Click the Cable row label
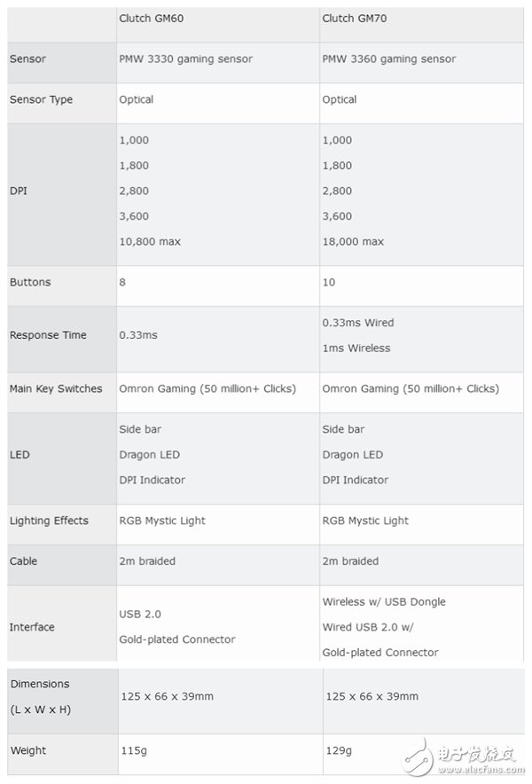Screen dimensions: 532x784 point(23,561)
